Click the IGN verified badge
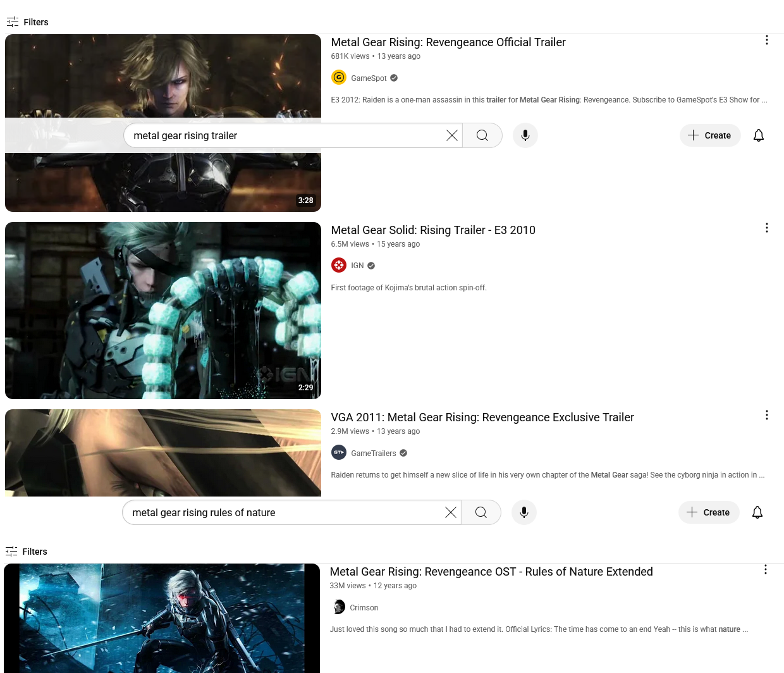 coord(371,266)
